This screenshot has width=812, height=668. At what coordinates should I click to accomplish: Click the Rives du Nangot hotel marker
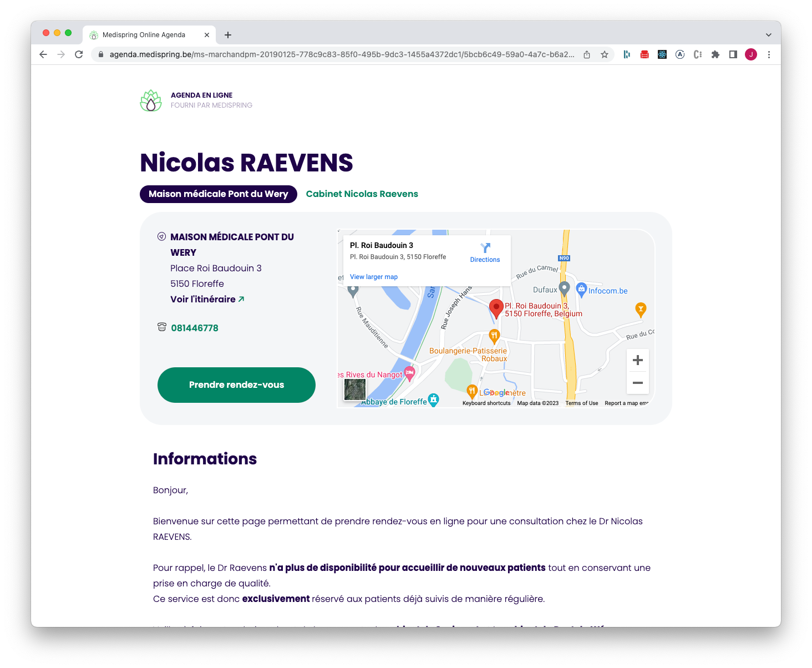409,374
